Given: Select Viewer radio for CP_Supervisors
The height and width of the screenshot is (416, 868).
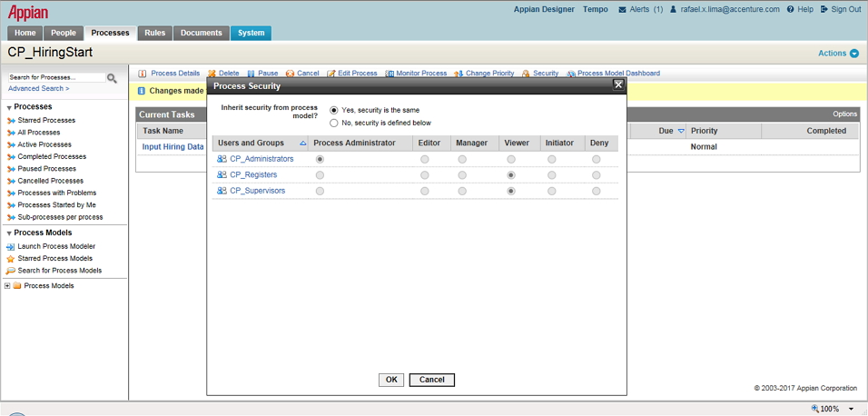Looking at the screenshot, I should 511,191.
